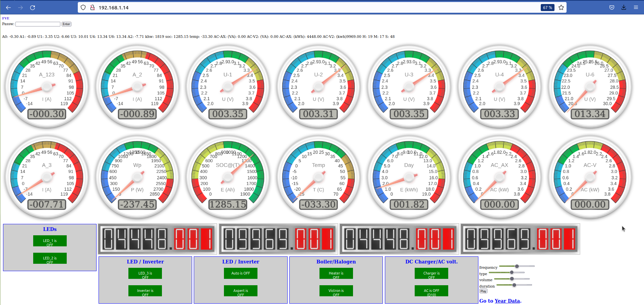
Task: Click the Passw input field
Action: (x=38, y=24)
